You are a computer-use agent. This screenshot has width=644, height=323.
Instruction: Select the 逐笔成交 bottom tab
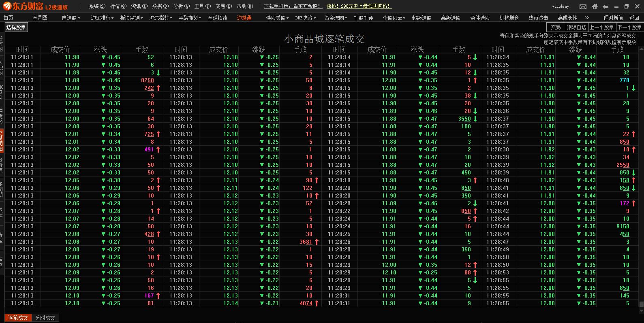18,318
